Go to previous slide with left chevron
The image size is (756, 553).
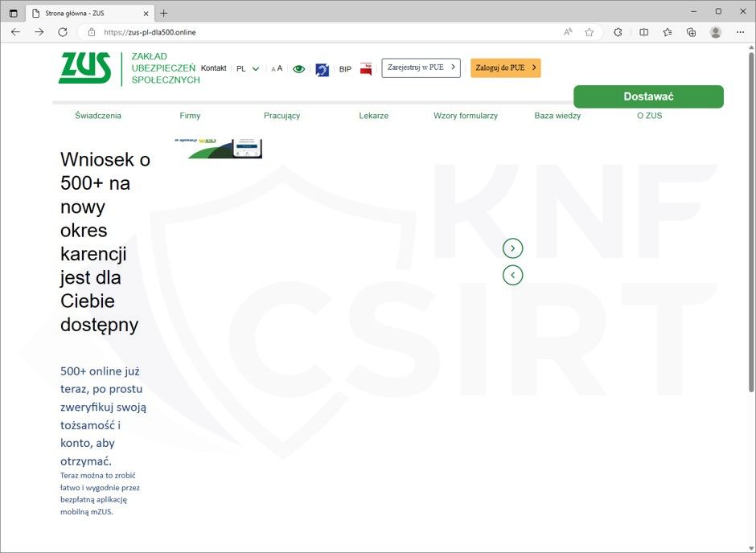pyautogui.click(x=512, y=275)
